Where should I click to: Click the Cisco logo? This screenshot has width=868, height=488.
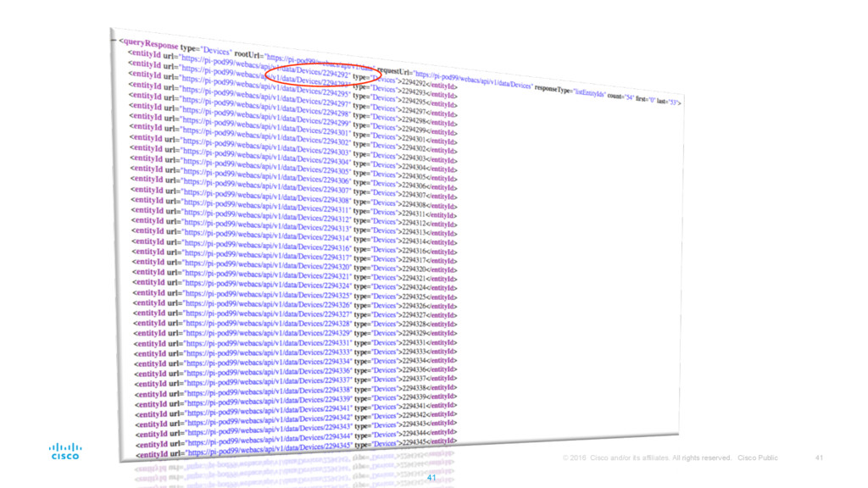[x=65, y=451]
